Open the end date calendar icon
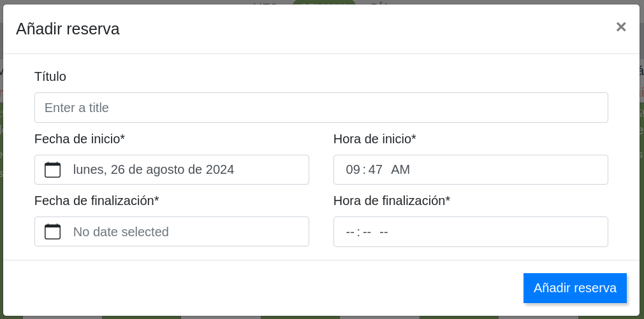 [x=52, y=232]
